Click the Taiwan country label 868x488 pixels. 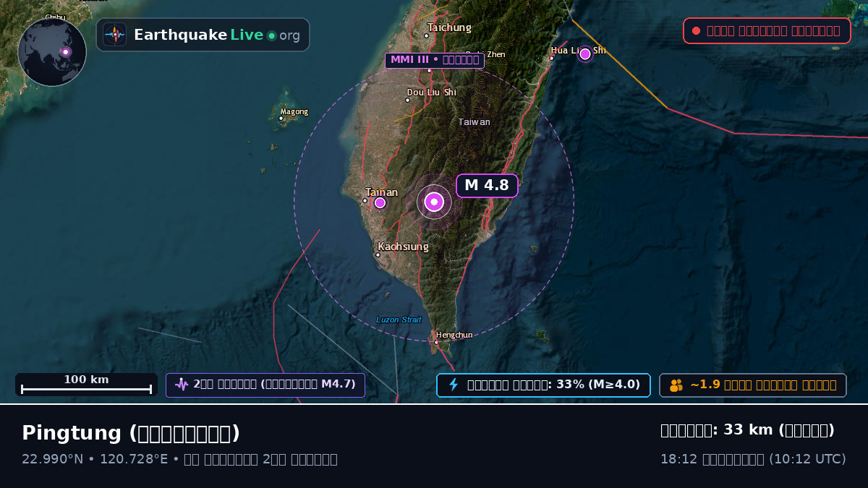coord(475,122)
